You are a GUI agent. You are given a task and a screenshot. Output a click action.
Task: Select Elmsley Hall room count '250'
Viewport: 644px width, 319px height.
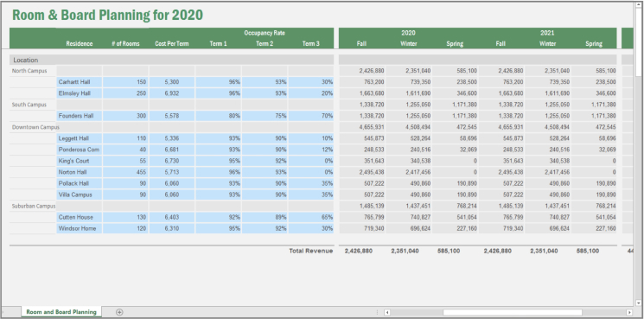point(125,93)
